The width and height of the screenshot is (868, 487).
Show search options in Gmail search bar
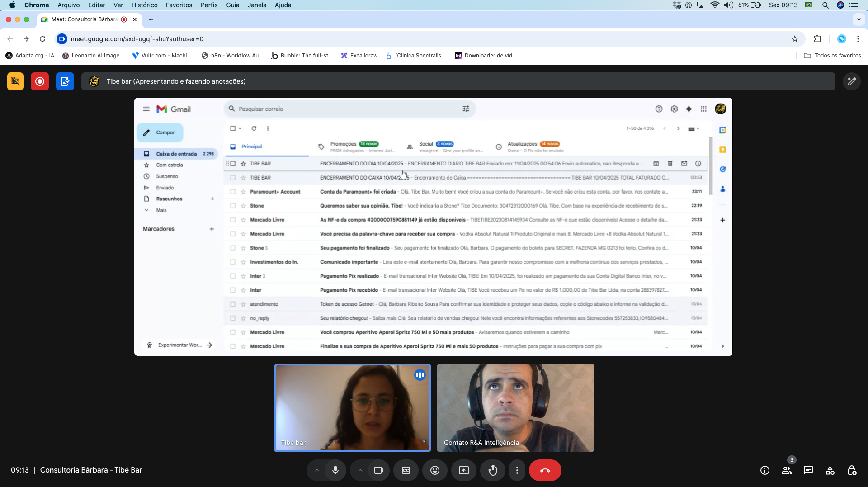click(466, 109)
